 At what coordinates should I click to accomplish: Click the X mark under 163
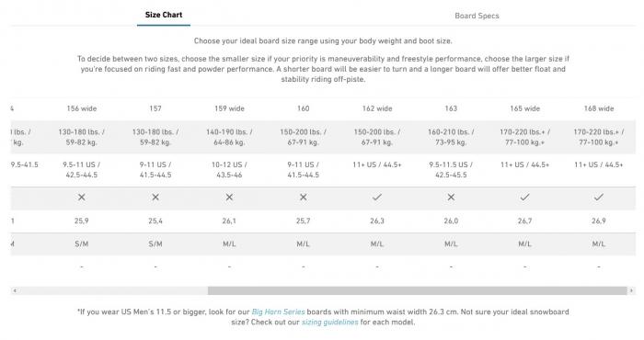coord(451,198)
